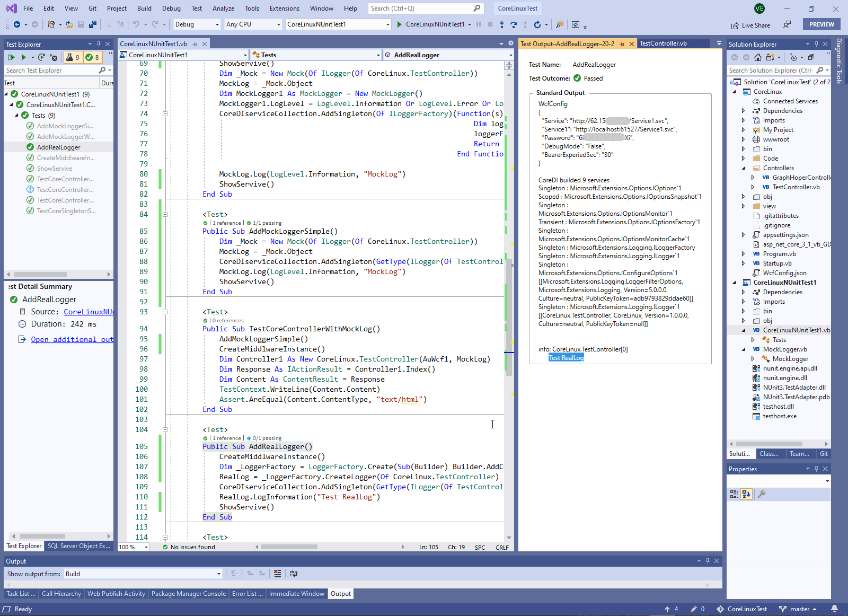Run all tests in Test Explorer
The width and height of the screenshot is (848, 616).
[11, 57]
